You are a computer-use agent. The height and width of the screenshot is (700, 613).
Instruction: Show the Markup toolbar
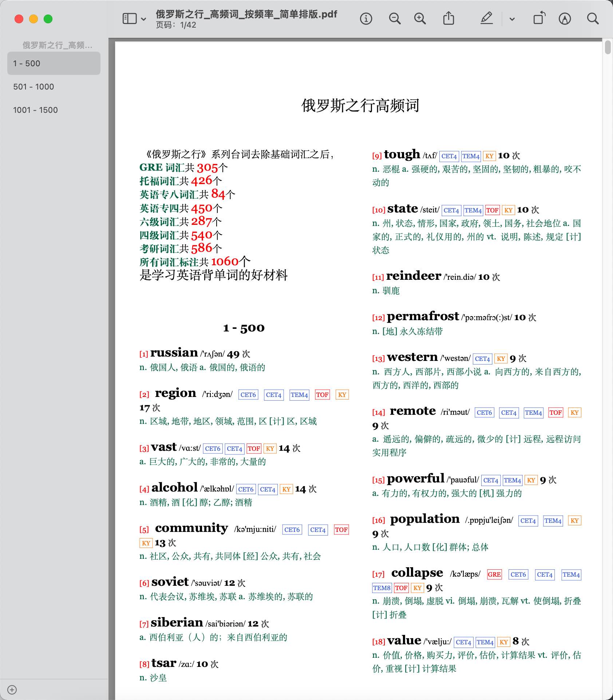[x=565, y=19]
